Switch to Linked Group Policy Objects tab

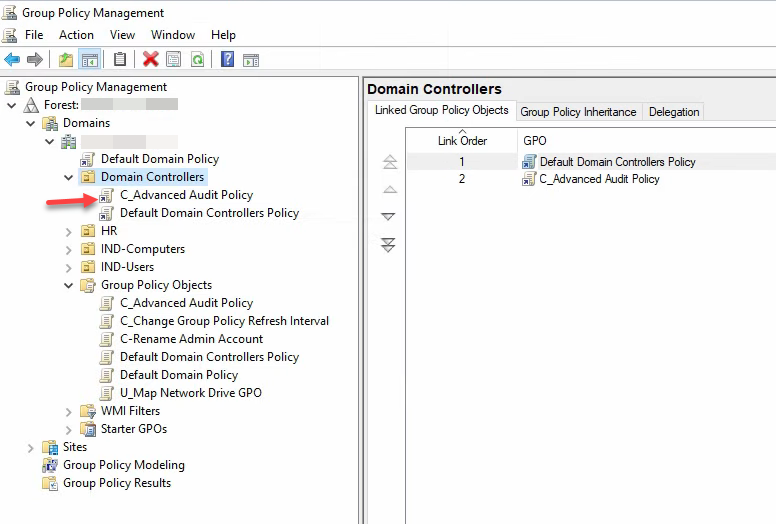(441, 110)
